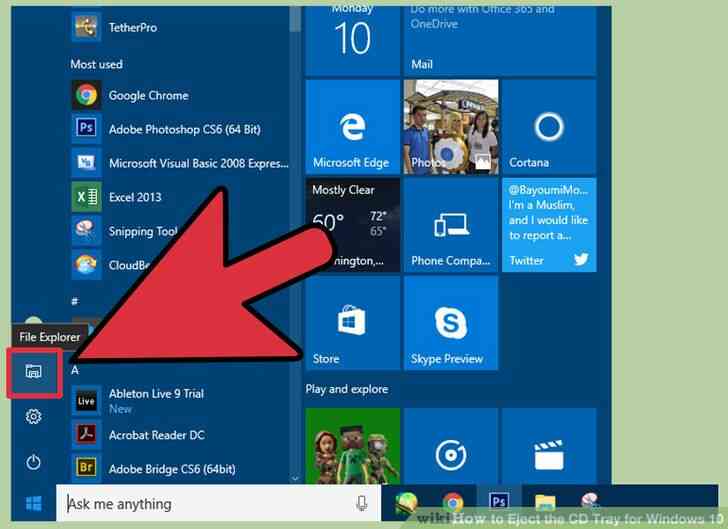
Task: Open the Photos tile
Action: click(451, 127)
